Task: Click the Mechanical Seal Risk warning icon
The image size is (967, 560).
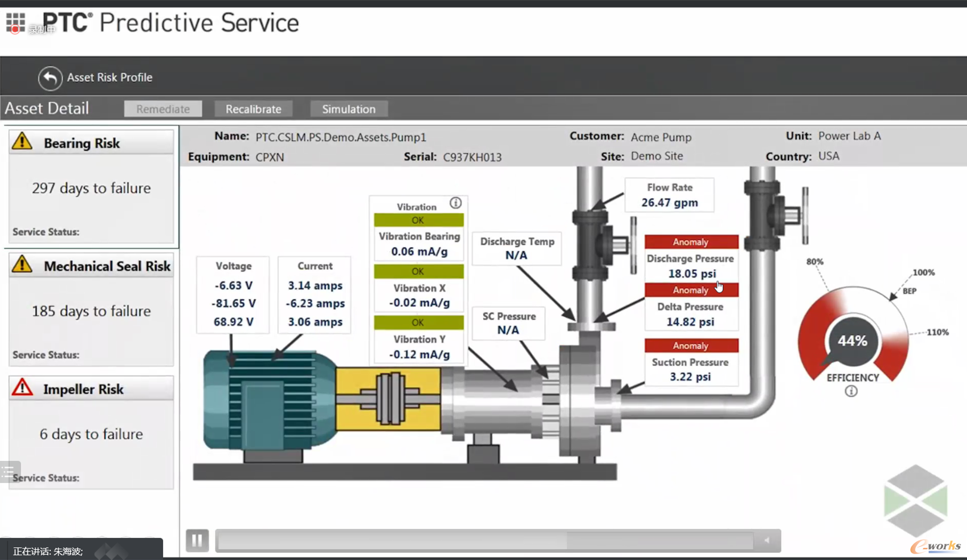Action: [22, 264]
